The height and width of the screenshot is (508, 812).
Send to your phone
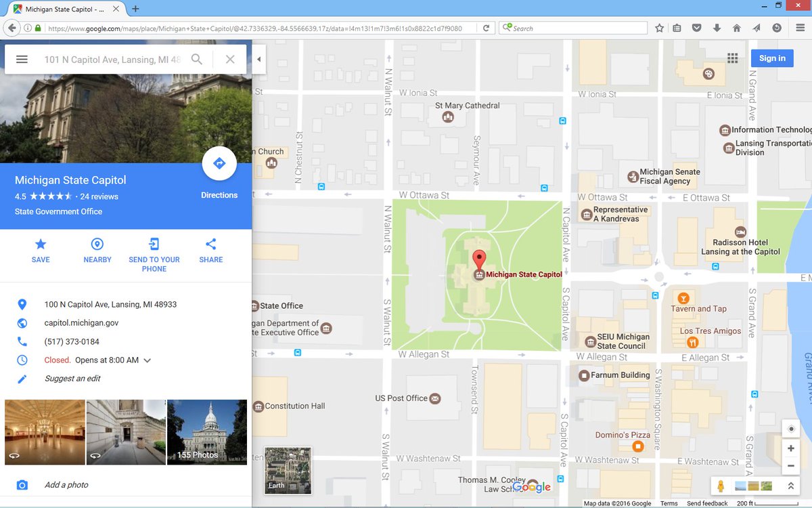(x=154, y=254)
